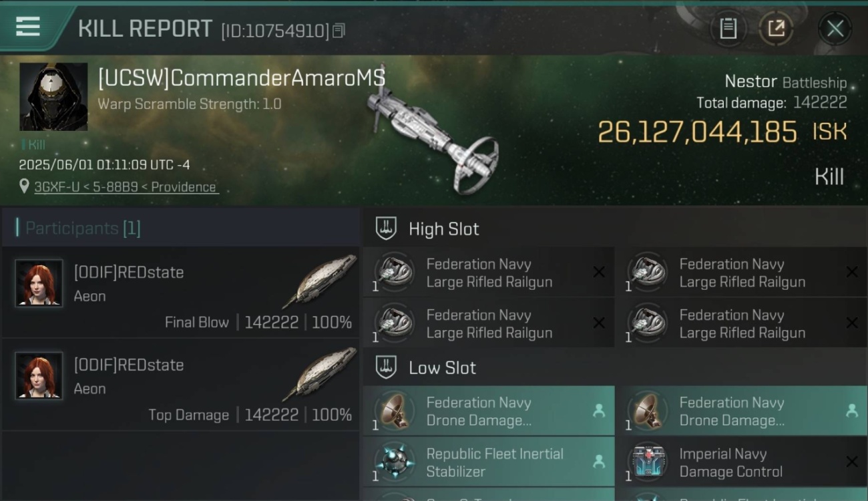
Task: Select the Republic Fleet Inertial Stabilizer module
Action: pos(494,462)
